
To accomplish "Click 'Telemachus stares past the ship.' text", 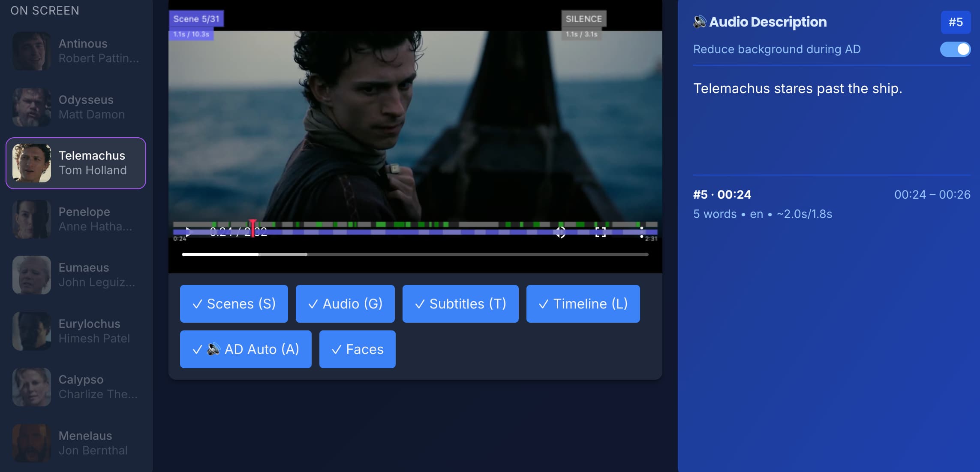I will pyautogui.click(x=797, y=88).
